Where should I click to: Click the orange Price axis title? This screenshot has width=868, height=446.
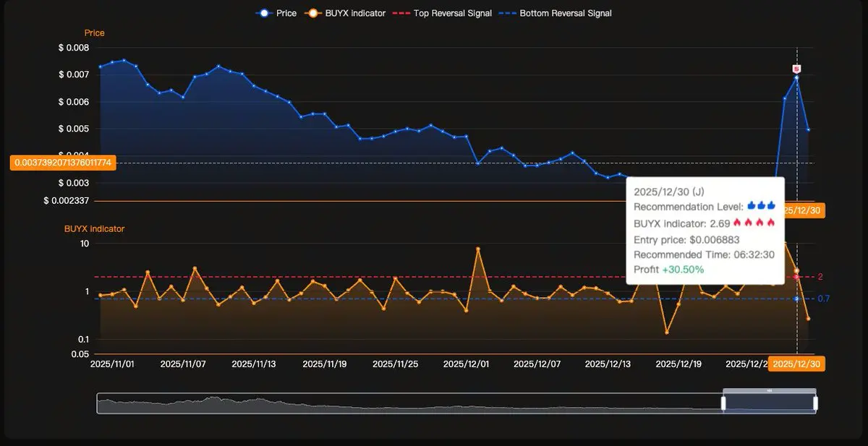click(94, 33)
